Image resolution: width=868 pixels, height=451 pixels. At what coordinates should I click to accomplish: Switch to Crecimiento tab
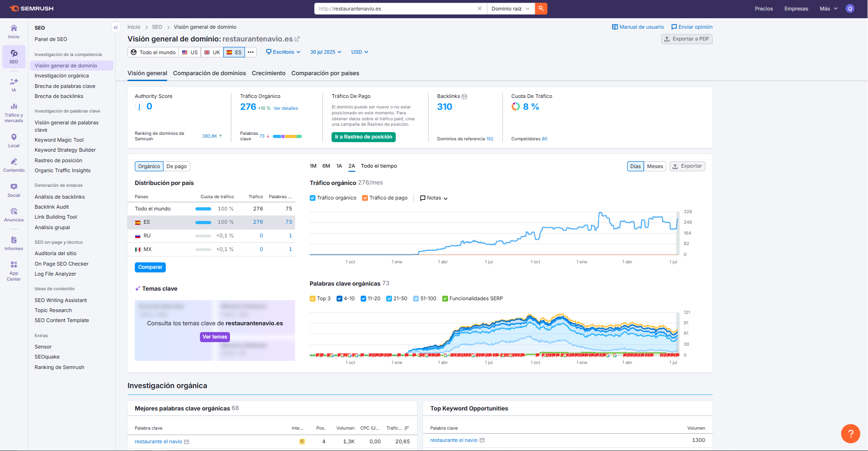[269, 73]
